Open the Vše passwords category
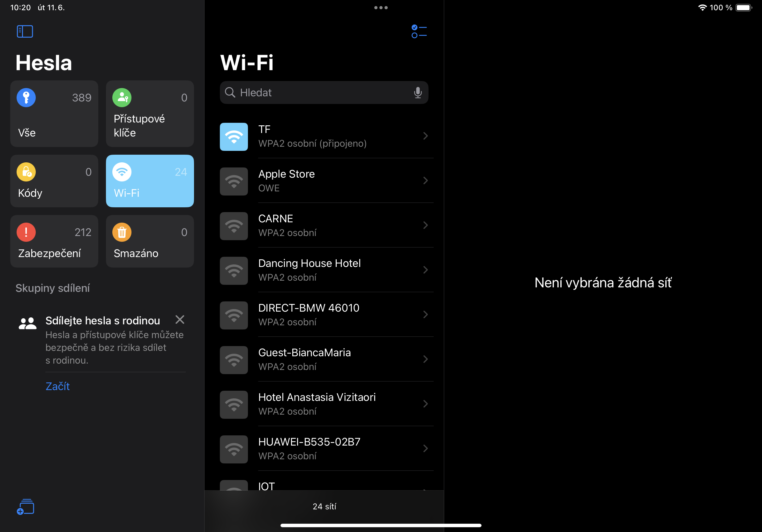The image size is (762, 532). (54, 114)
